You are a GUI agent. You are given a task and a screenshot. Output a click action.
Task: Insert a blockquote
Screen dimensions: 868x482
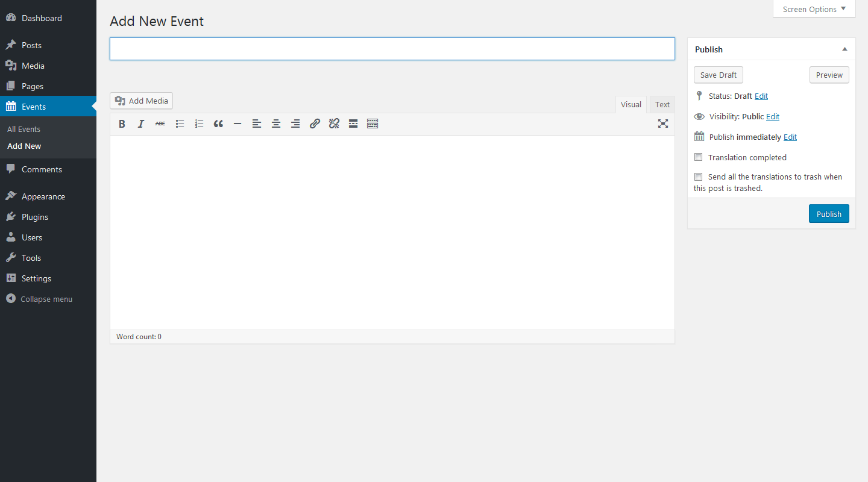[218, 124]
